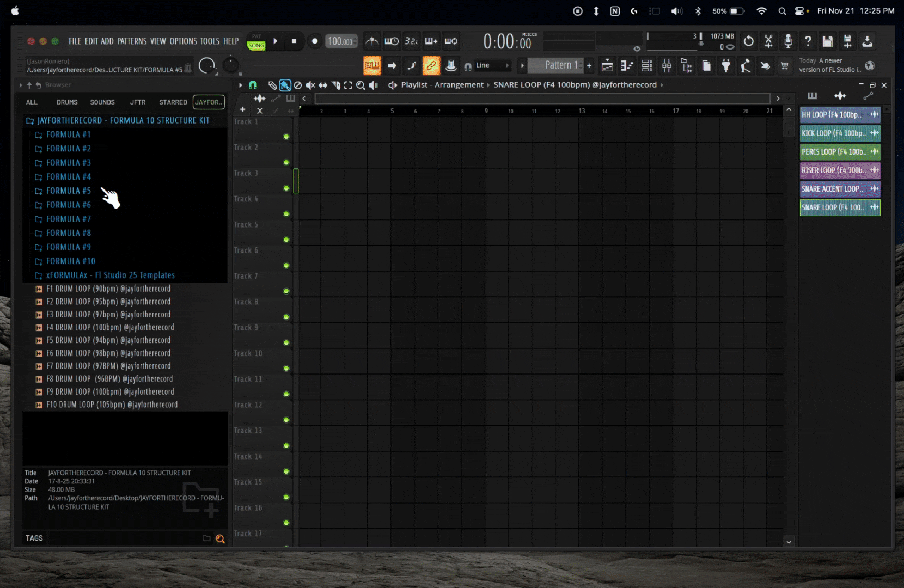
Task: Toggle the playlist snap magnet
Action: click(253, 85)
